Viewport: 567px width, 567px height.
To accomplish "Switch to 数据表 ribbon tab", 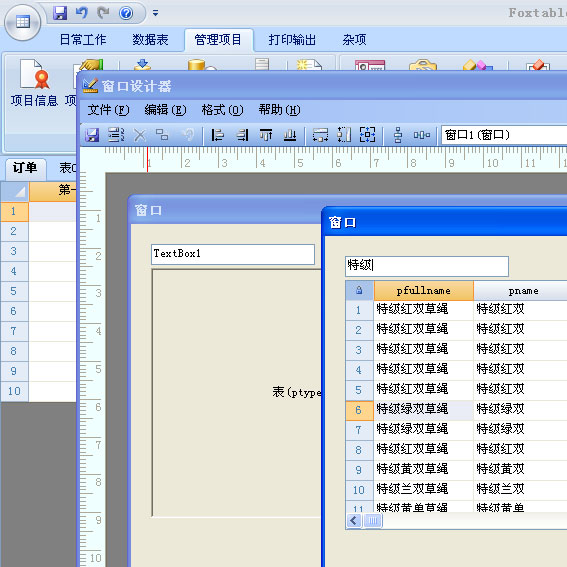I will click(x=150, y=39).
